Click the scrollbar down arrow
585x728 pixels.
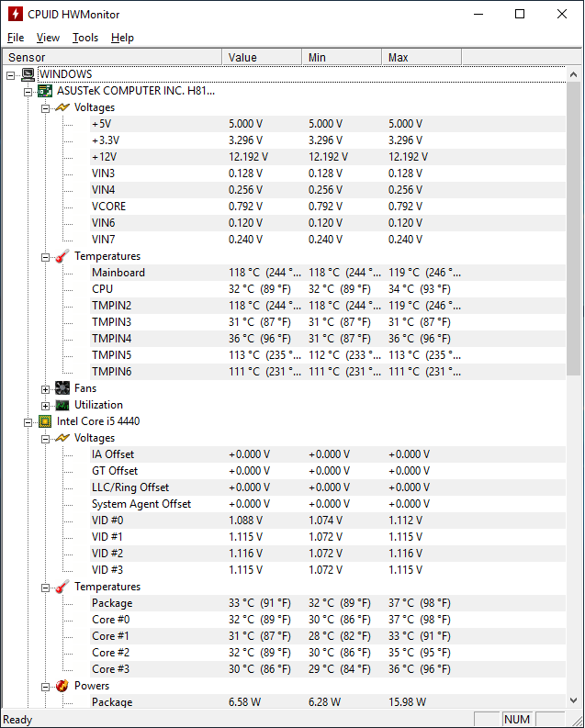coord(573,700)
